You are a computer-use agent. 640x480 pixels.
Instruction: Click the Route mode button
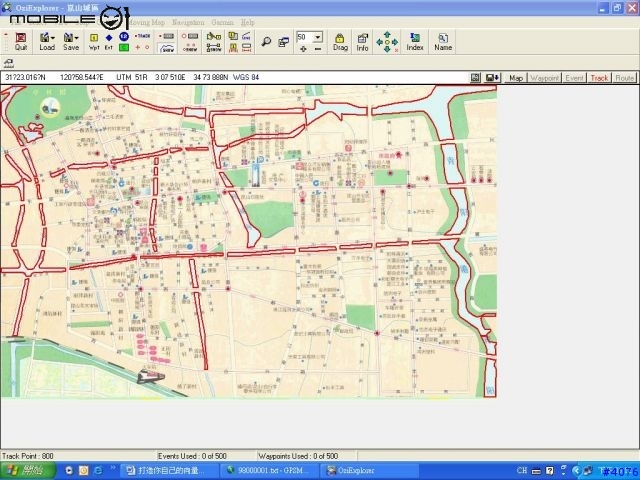(x=624, y=78)
